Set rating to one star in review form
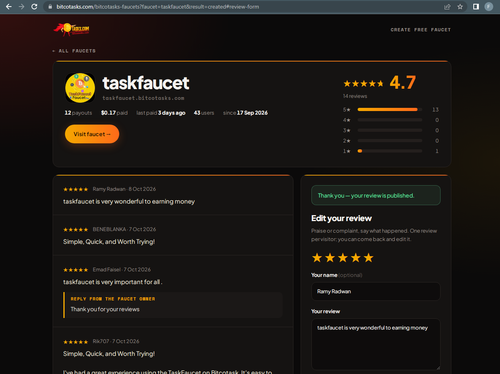The height and width of the screenshot is (374, 500). click(x=317, y=258)
